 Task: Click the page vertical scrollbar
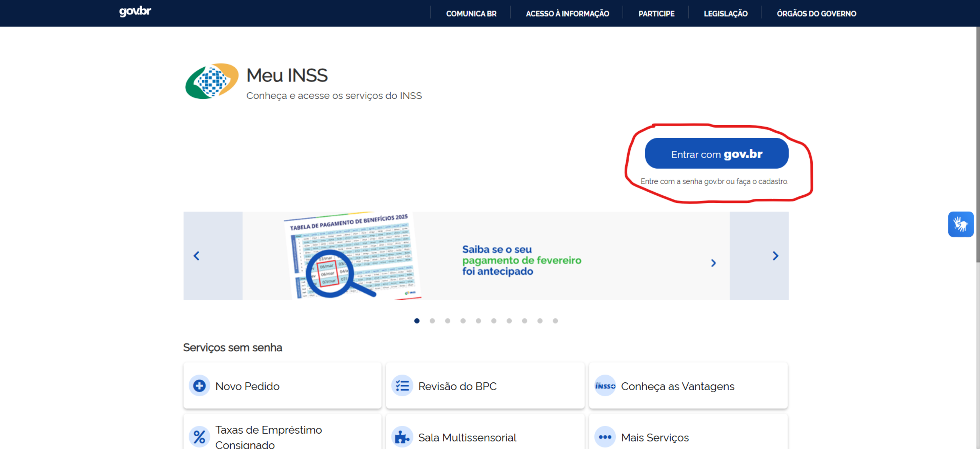[x=977, y=144]
